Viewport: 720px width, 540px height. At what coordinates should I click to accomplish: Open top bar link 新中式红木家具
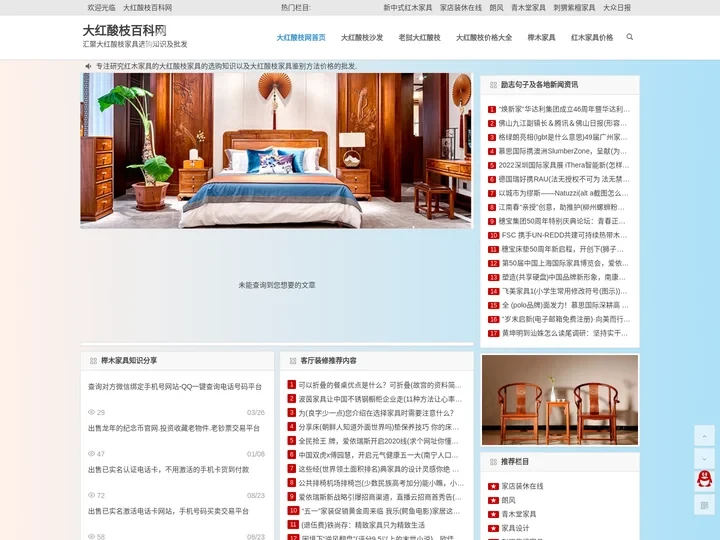pos(408,8)
